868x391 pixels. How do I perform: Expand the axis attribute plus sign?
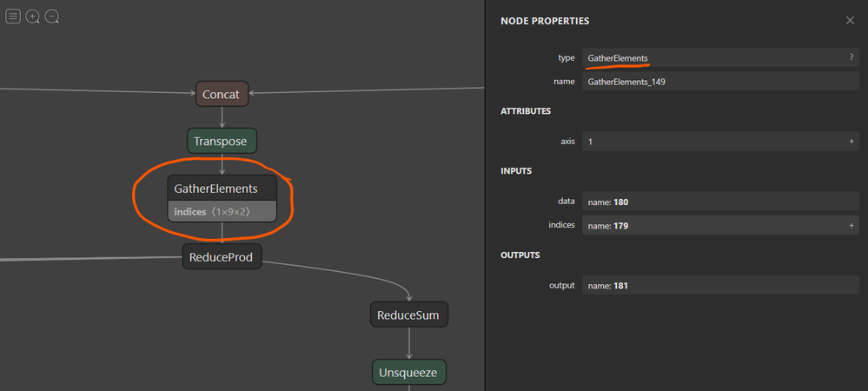pyautogui.click(x=851, y=141)
